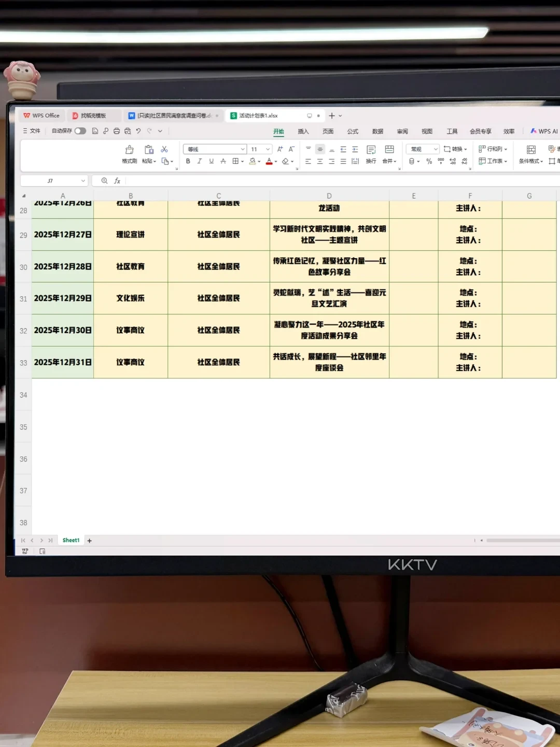
Task: Click the Print Preview icon
Action: (x=128, y=131)
